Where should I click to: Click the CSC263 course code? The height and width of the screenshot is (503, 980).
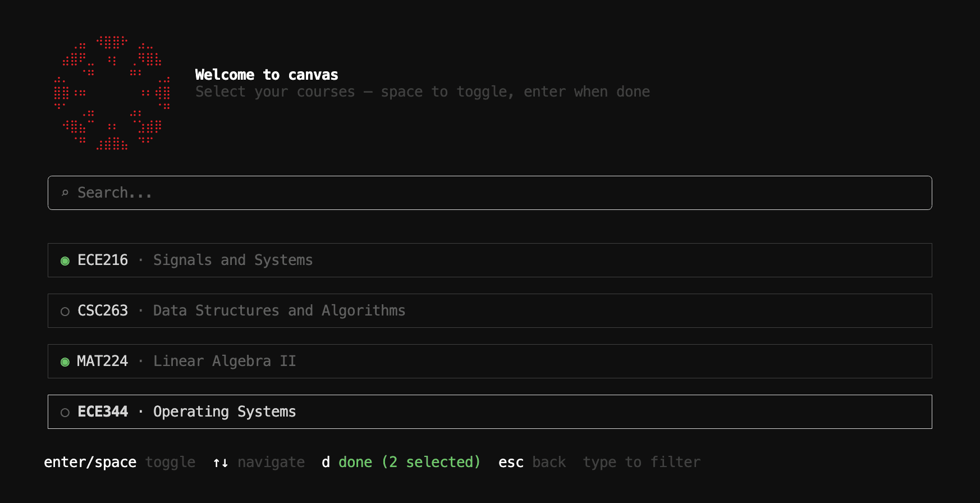click(103, 310)
